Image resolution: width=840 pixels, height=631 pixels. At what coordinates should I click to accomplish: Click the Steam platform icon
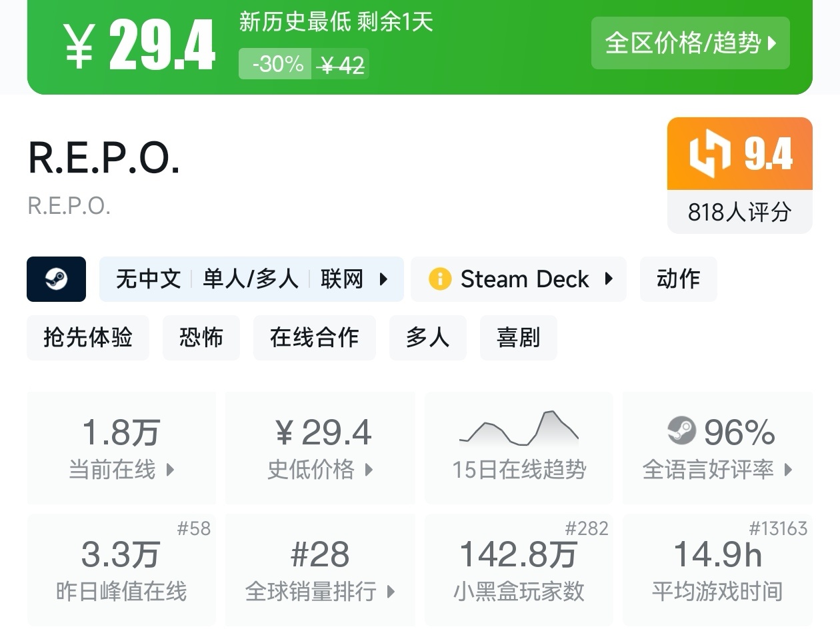point(56,279)
